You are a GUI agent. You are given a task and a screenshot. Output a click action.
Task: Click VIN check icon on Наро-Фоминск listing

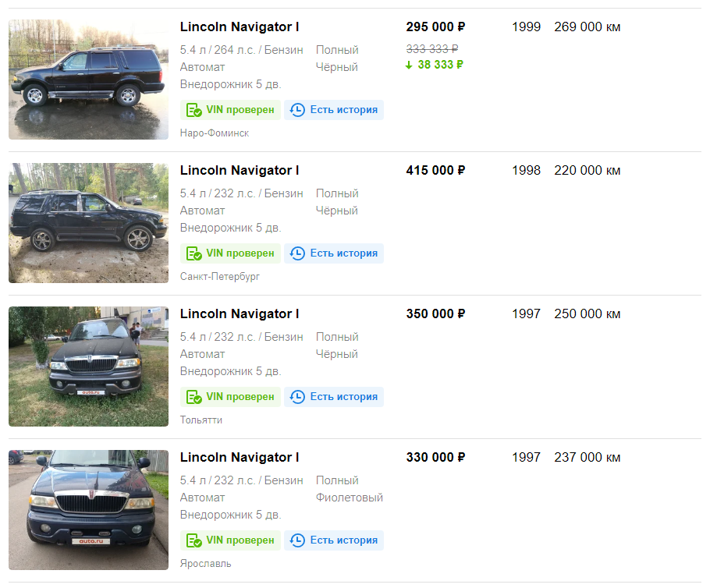point(194,110)
